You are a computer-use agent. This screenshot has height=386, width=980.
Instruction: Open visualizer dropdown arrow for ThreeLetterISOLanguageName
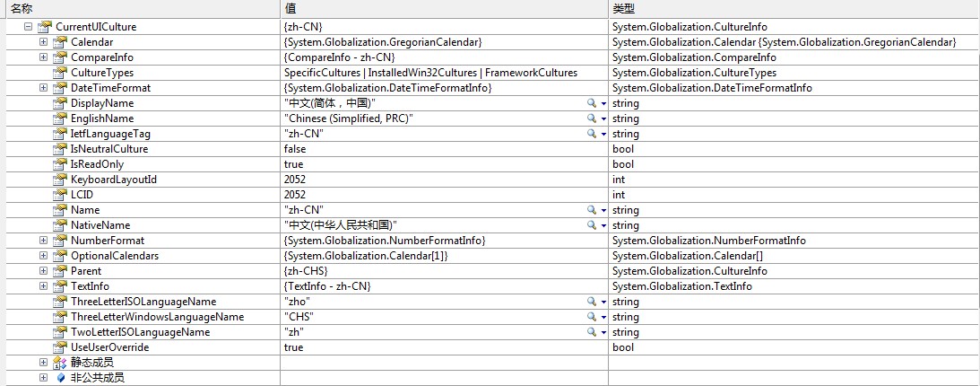(x=603, y=303)
